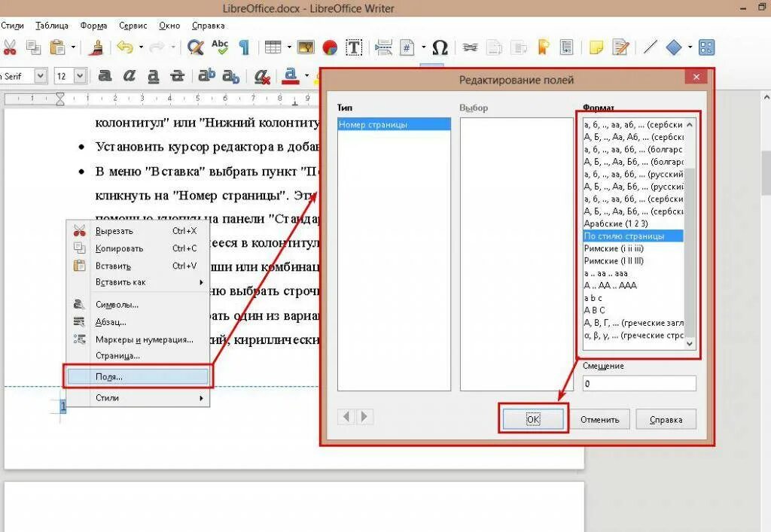Toggle formatting marks pilcrow icon
The width and height of the screenshot is (771, 532).
[244, 47]
